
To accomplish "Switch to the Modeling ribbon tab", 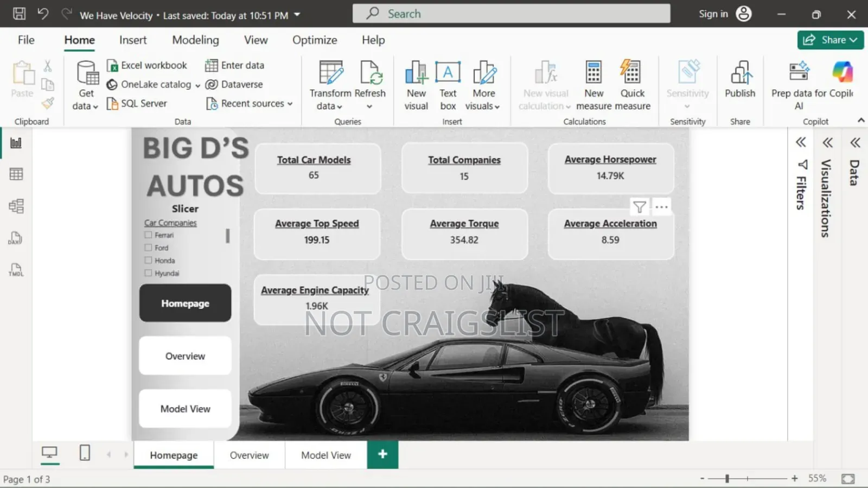I will click(x=195, y=40).
